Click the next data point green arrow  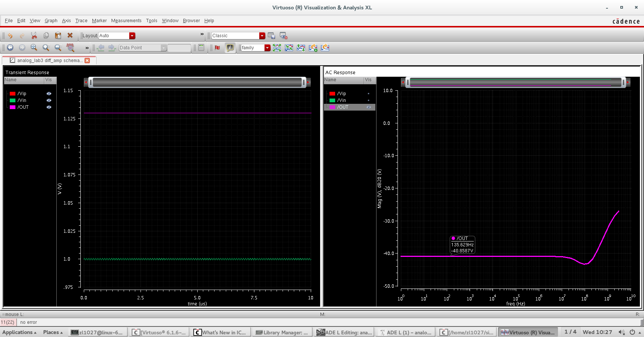point(112,48)
